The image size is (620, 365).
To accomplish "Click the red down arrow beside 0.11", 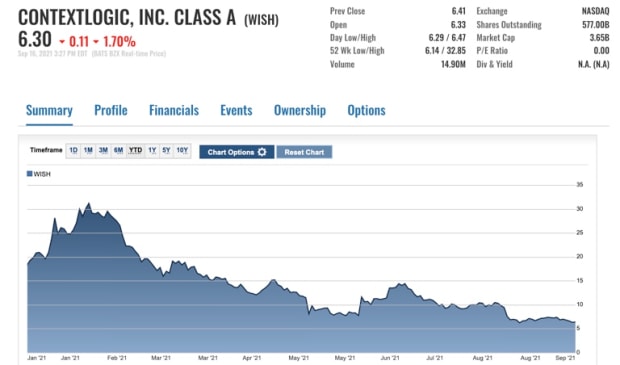I will point(62,42).
